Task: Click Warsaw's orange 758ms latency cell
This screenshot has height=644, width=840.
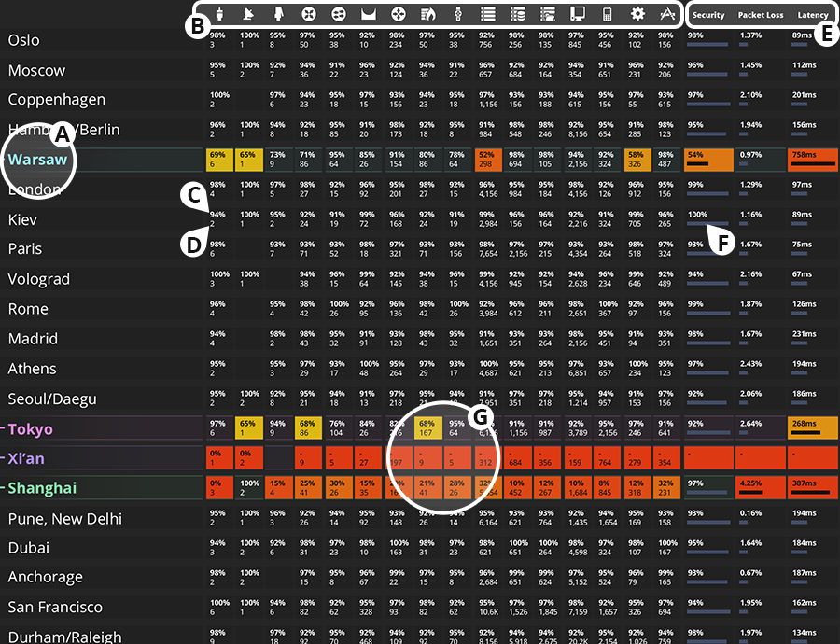Action: (x=811, y=160)
